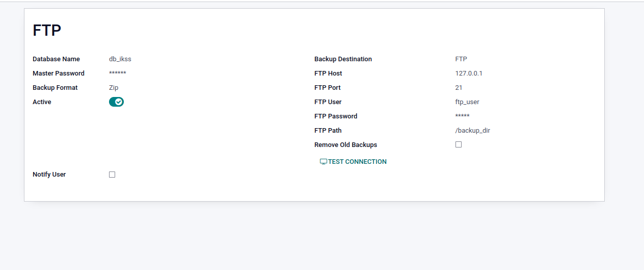
Task: Click the large FTP record title
Action: tap(47, 30)
